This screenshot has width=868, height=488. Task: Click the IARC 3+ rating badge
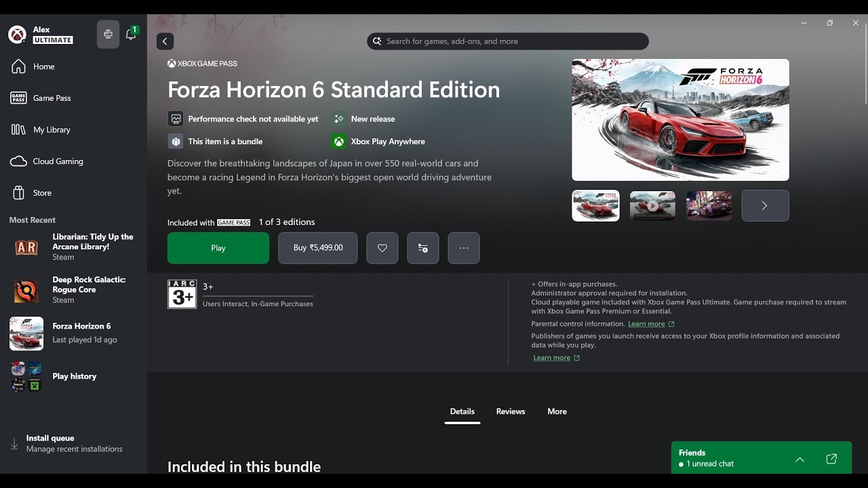coord(182,294)
